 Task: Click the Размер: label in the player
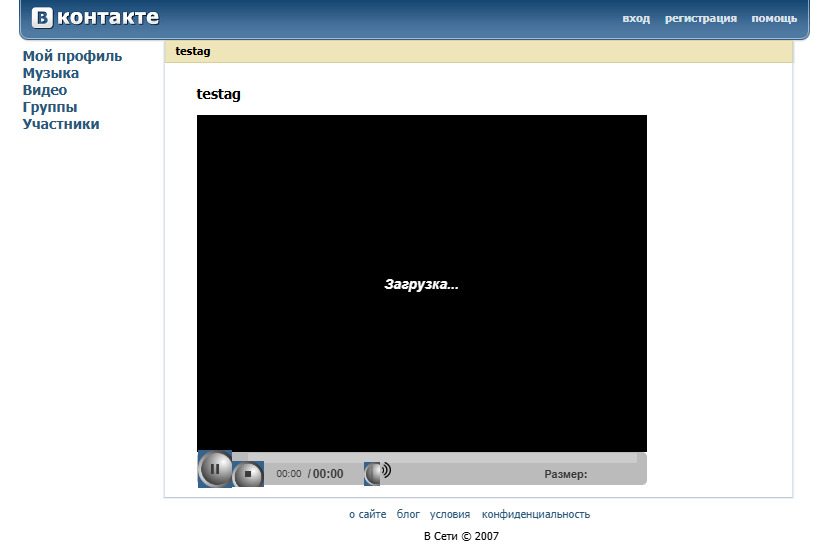tap(566, 474)
